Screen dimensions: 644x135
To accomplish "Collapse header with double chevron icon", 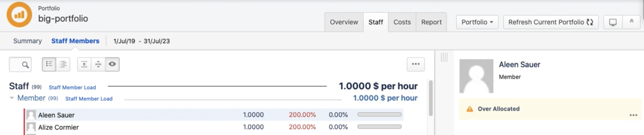I will (x=631, y=22).
